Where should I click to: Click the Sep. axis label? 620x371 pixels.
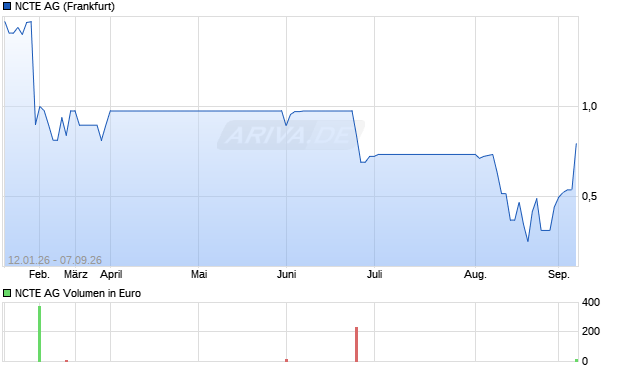point(559,274)
